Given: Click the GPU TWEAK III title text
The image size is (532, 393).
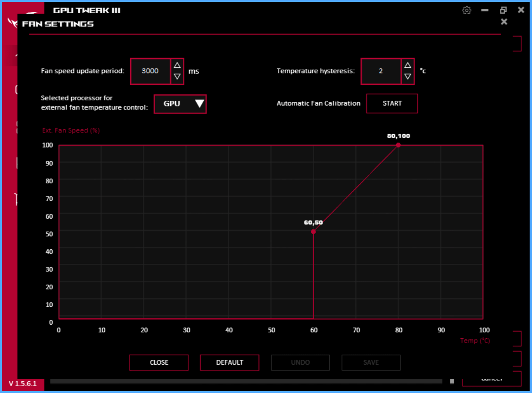Looking at the screenshot, I should [x=86, y=10].
